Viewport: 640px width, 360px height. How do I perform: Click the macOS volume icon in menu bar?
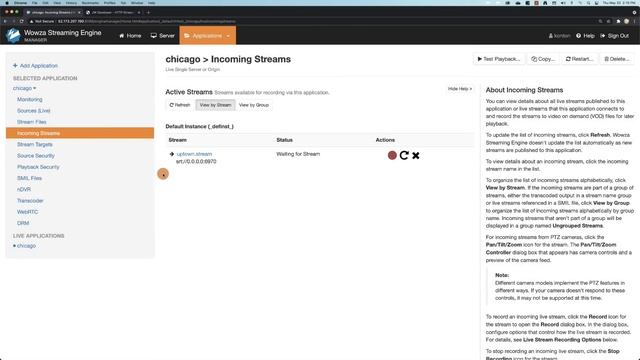tap(563, 3)
